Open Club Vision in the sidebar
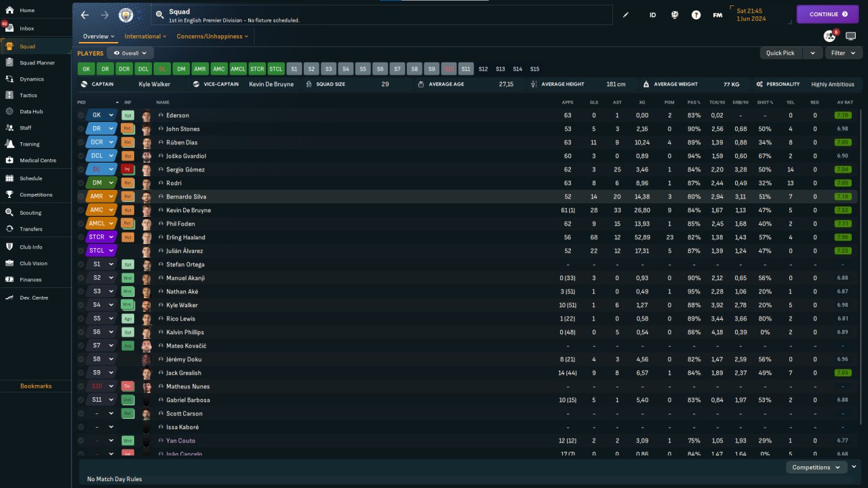The height and width of the screenshot is (488, 868). (34, 263)
